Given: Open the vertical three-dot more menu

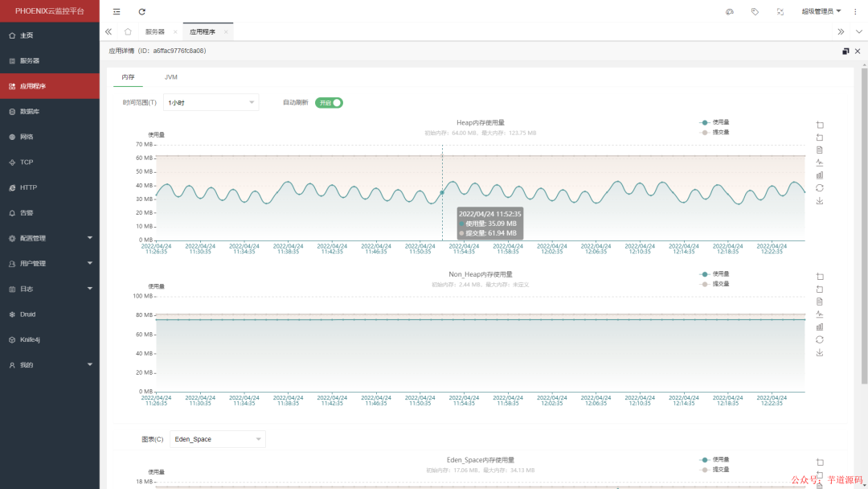Looking at the screenshot, I should point(855,11).
